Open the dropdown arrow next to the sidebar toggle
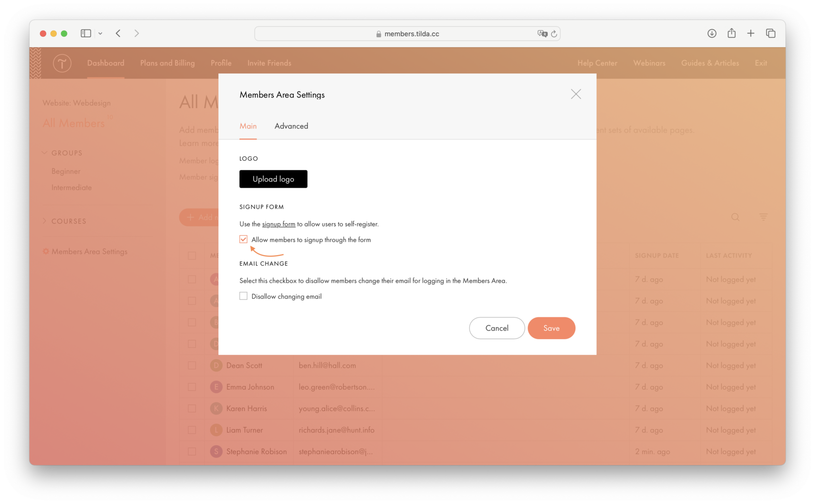Screen dimensions: 815x504 click(100, 33)
